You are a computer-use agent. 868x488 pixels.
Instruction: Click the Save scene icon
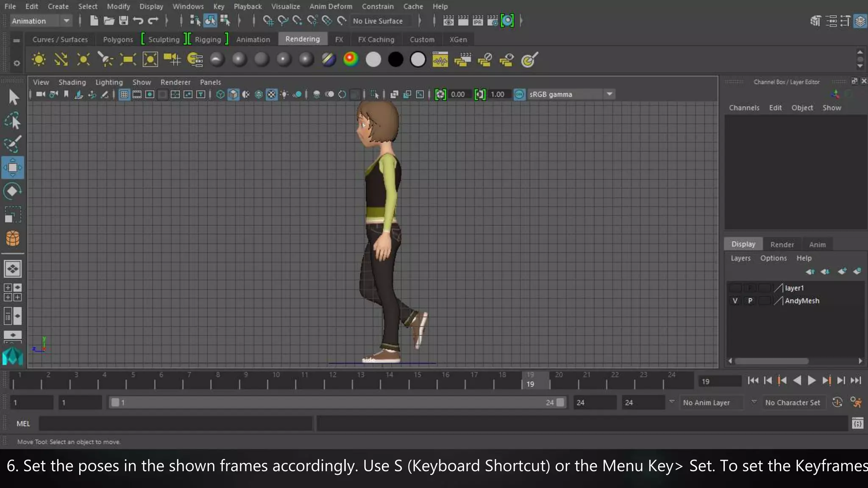pyautogui.click(x=123, y=21)
